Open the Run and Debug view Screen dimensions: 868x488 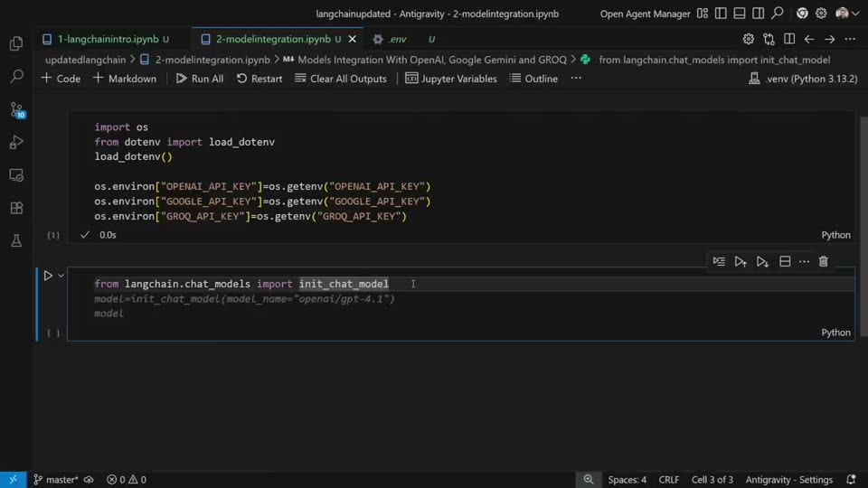point(16,142)
